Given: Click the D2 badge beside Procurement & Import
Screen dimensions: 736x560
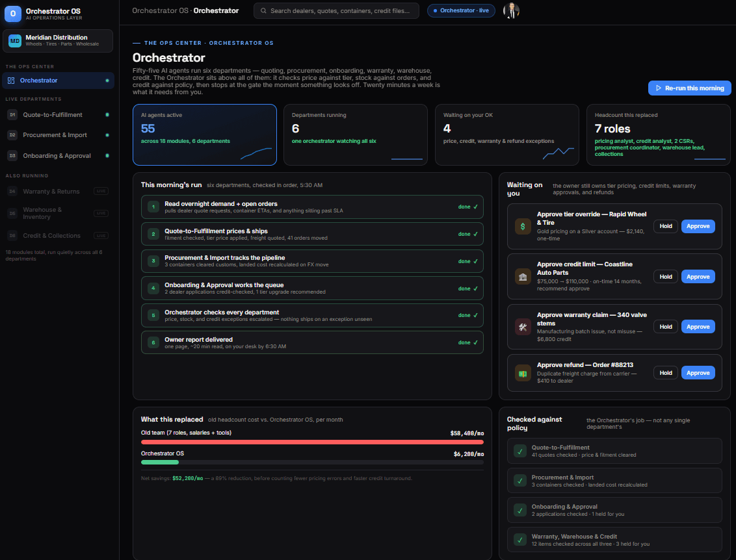Looking at the screenshot, I should pos(12,135).
